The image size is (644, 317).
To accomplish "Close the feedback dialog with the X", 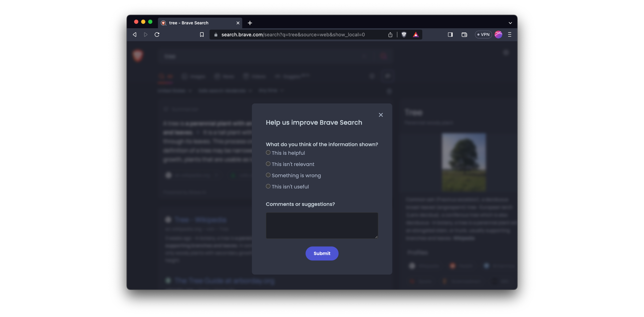I will point(380,115).
